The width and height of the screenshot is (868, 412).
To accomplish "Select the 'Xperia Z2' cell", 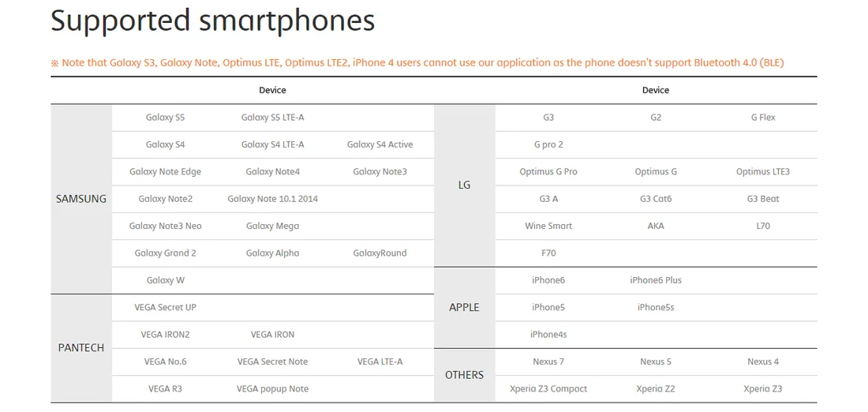I will tap(656, 389).
